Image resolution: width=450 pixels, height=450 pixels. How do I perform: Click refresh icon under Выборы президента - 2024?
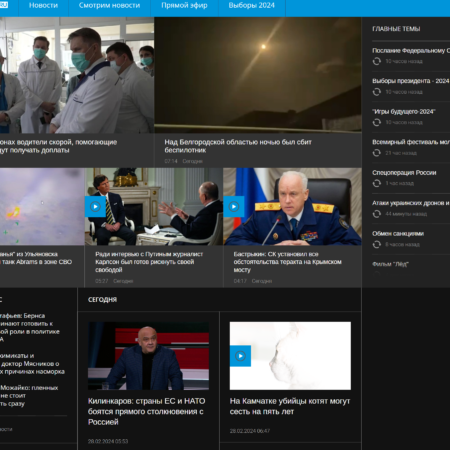coord(377,92)
